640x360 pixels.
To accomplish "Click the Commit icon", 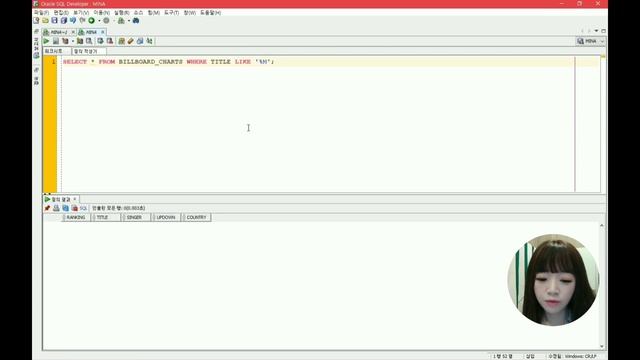I will 100,41.
